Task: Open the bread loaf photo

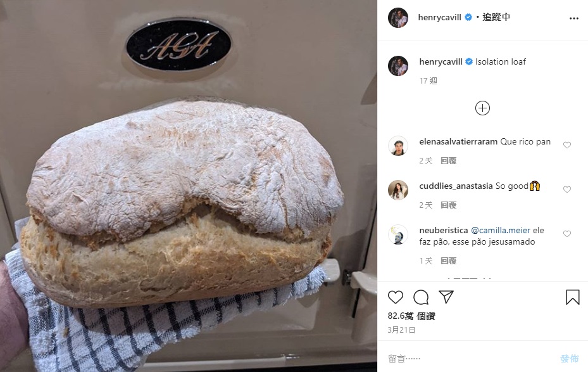Action: [x=188, y=186]
